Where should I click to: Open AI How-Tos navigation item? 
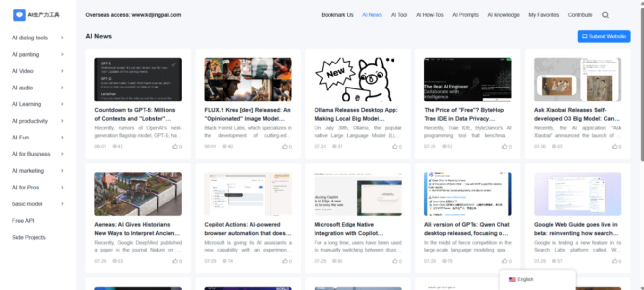tap(430, 15)
